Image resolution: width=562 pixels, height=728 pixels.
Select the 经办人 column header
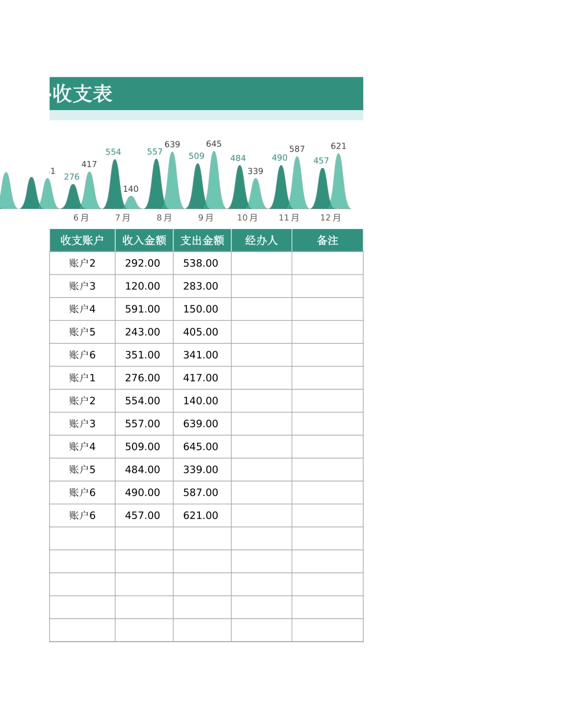pos(261,240)
